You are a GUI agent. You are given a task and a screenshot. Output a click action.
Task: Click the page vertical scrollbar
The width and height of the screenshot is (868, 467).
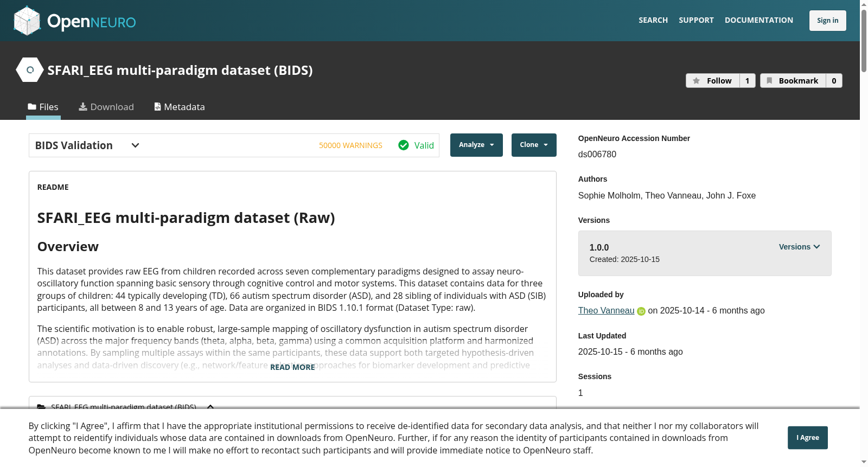[864, 41]
